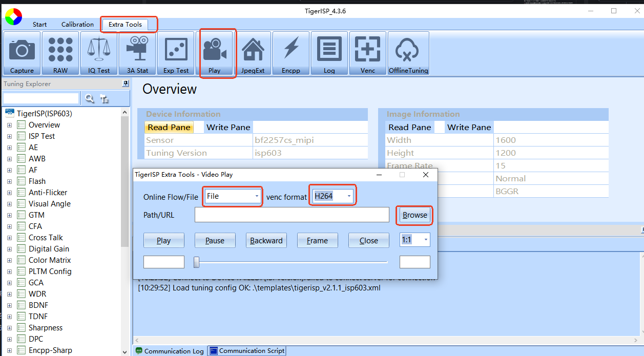Switch to the Communication Log tab
The width and height of the screenshot is (644, 356).
coord(169,351)
